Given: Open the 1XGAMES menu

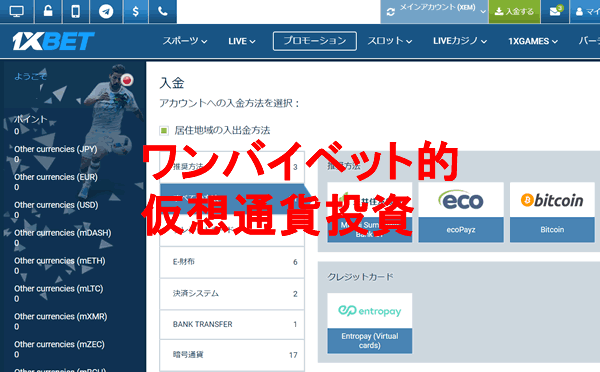Looking at the screenshot, I should [533, 41].
